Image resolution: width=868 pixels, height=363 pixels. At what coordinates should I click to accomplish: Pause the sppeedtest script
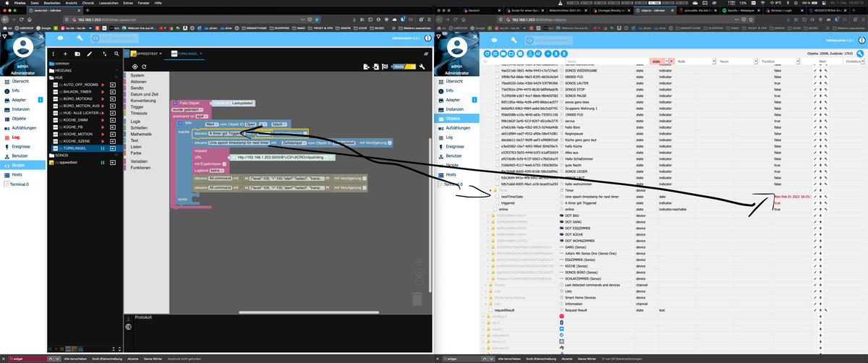coord(103,162)
